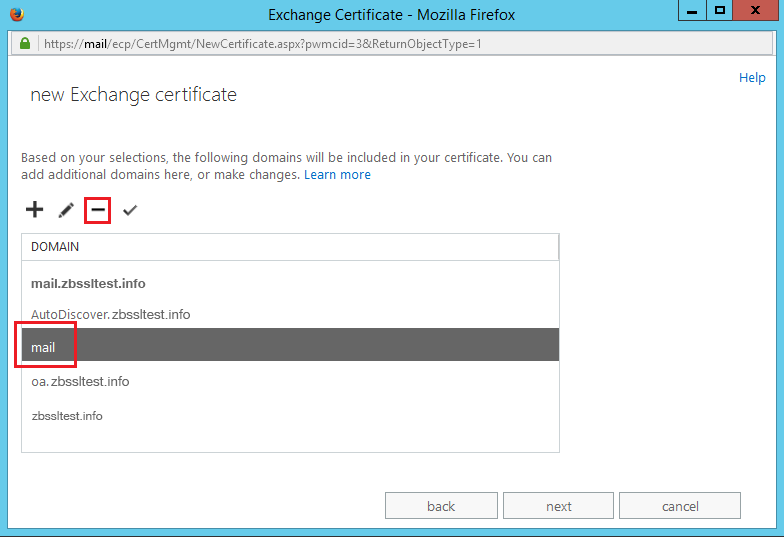Sort by the DOMAIN column header
784x537 pixels.
pos(290,246)
